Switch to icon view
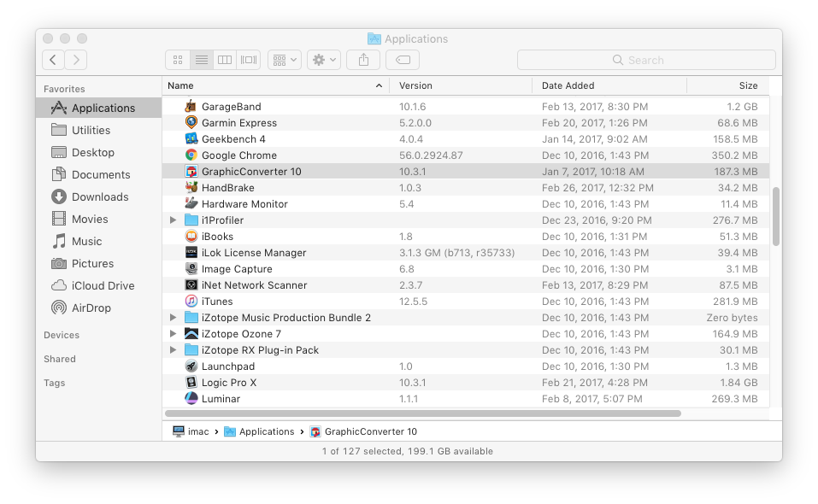The width and height of the screenshot is (818, 504). 178,60
